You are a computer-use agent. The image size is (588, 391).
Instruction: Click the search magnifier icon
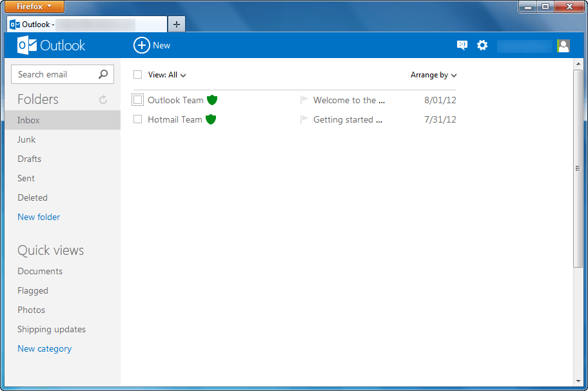pos(103,74)
